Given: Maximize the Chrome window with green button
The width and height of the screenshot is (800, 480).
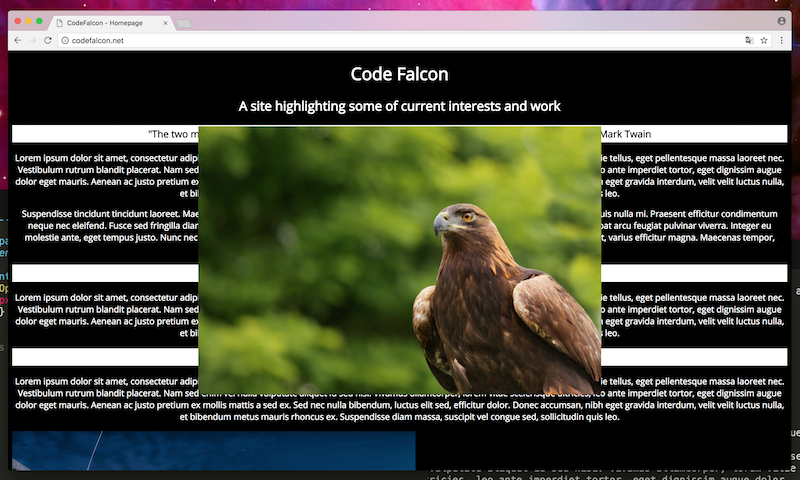Looking at the screenshot, I should pos(39,21).
